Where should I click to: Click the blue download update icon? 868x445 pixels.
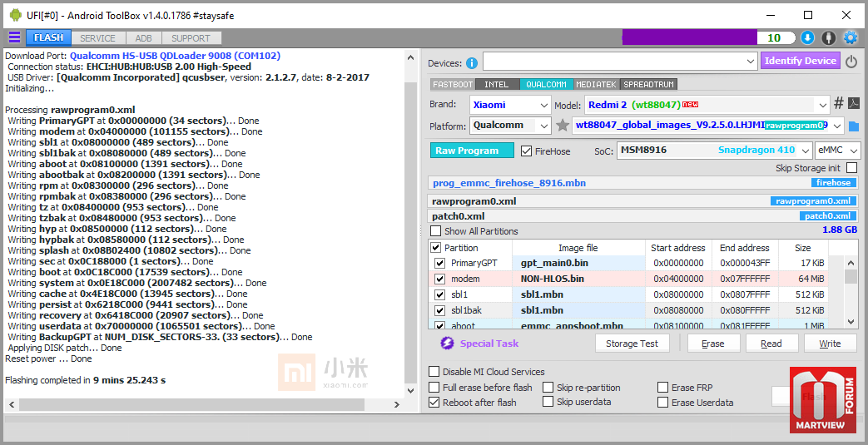point(807,37)
